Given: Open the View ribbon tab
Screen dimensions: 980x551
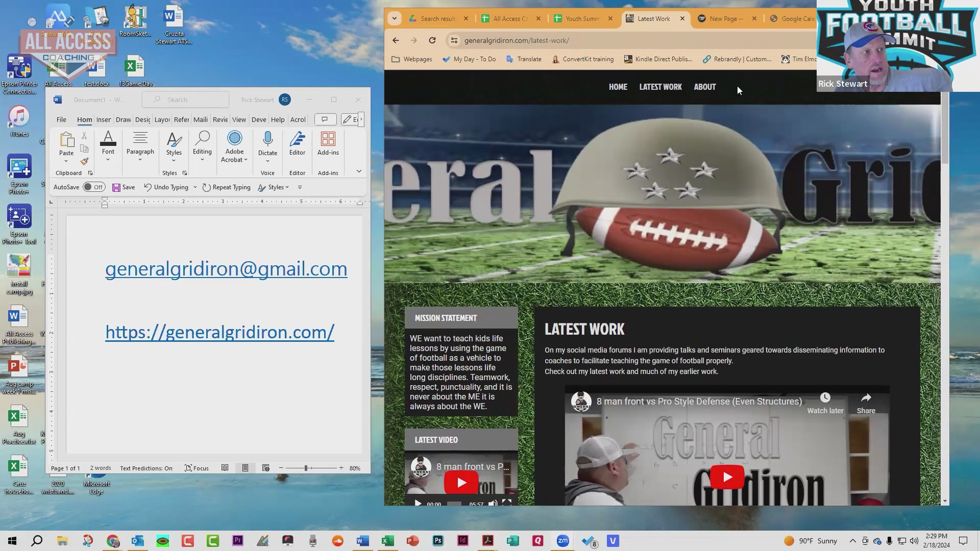Looking at the screenshot, I should (x=239, y=119).
